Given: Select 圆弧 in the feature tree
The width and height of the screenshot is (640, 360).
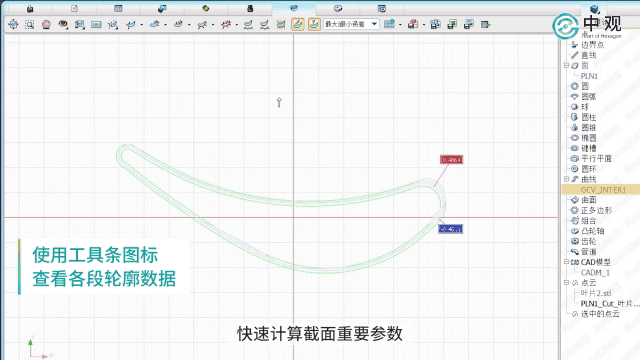Looking at the screenshot, I should pos(589,97).
